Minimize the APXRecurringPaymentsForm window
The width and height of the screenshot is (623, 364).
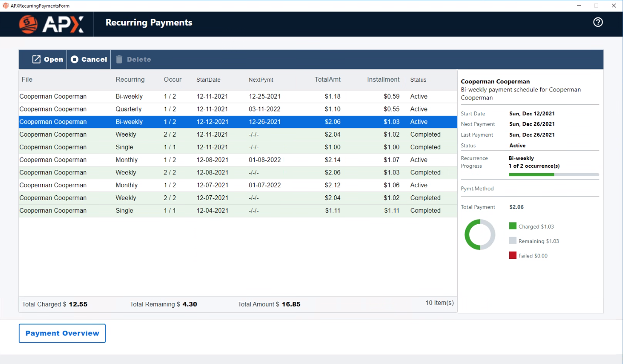click(x=579, y=6)
